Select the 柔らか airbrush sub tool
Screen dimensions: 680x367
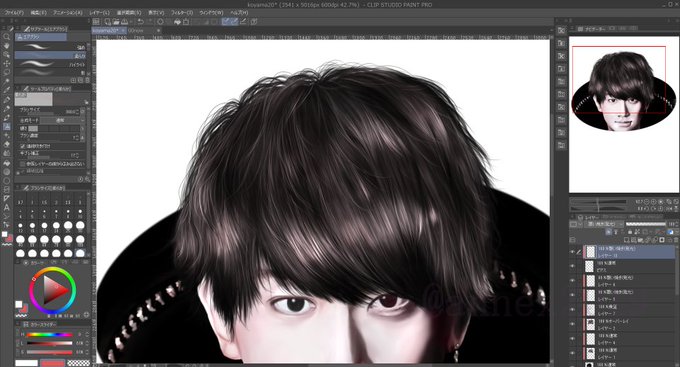click(x=51, y=56)
